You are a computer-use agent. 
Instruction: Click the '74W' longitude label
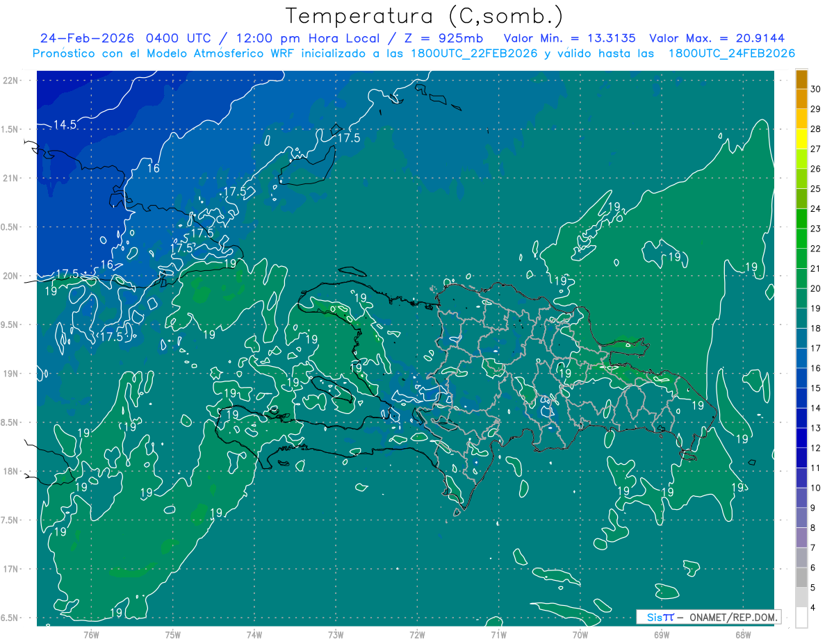[254, 634]
